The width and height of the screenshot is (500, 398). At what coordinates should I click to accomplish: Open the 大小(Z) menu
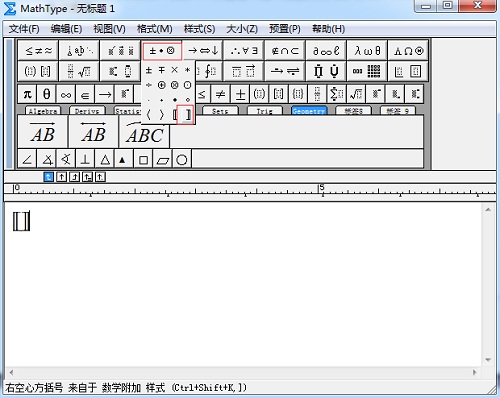point(242,29)
